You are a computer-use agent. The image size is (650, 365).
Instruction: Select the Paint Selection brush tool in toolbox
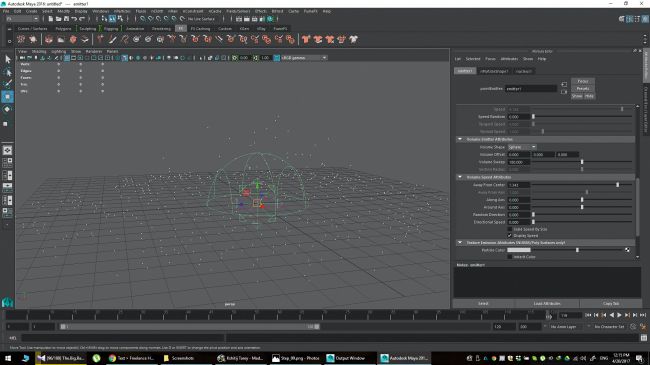coord(7,84)
